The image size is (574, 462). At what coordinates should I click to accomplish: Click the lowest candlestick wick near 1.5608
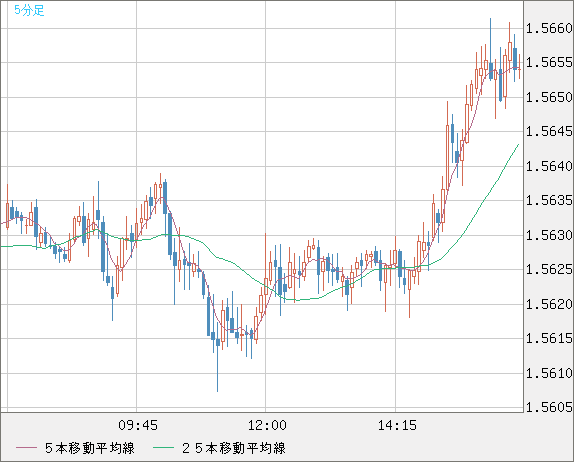(217, 370)
